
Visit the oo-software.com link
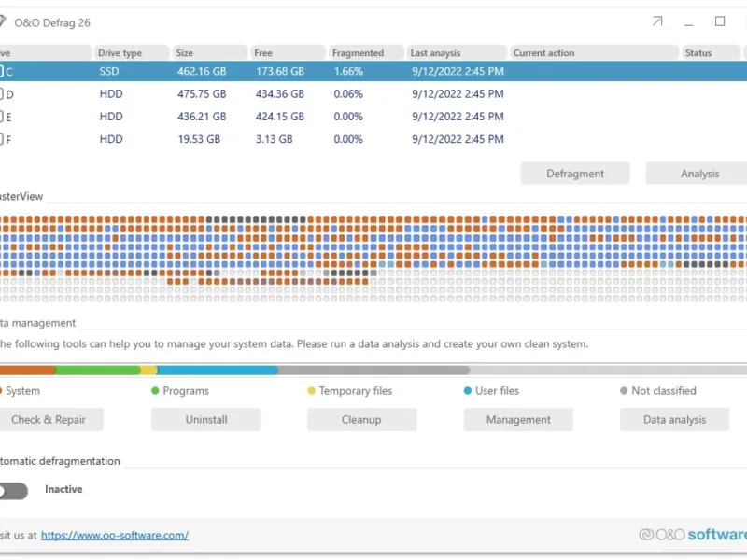115,535
